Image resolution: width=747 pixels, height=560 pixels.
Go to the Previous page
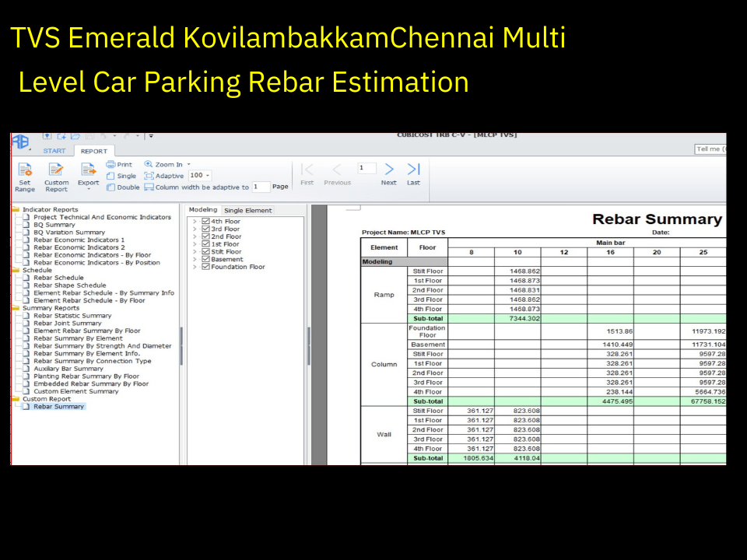point(337,174)
